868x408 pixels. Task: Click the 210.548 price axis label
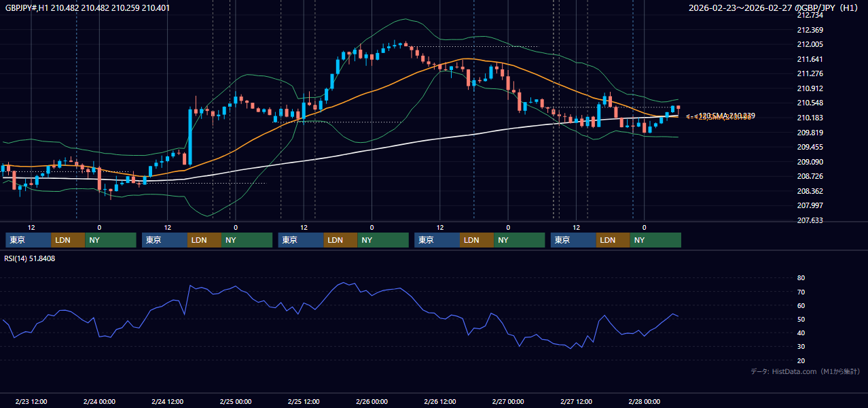coord(810,103)
